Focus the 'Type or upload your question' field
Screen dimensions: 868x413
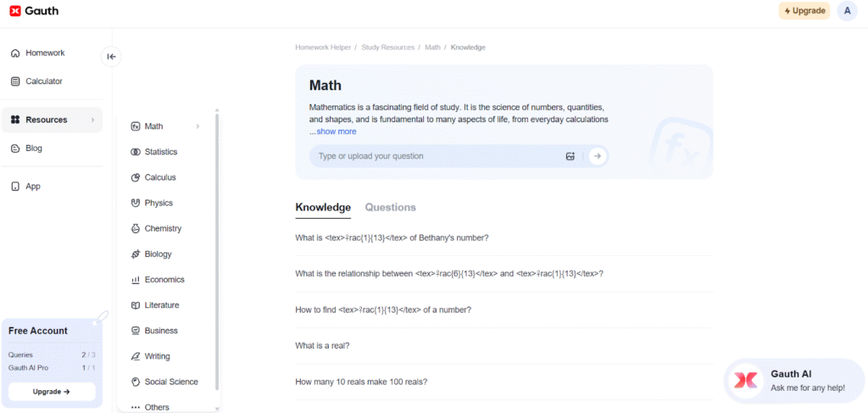pyautogui.click(x=439, y=156)
